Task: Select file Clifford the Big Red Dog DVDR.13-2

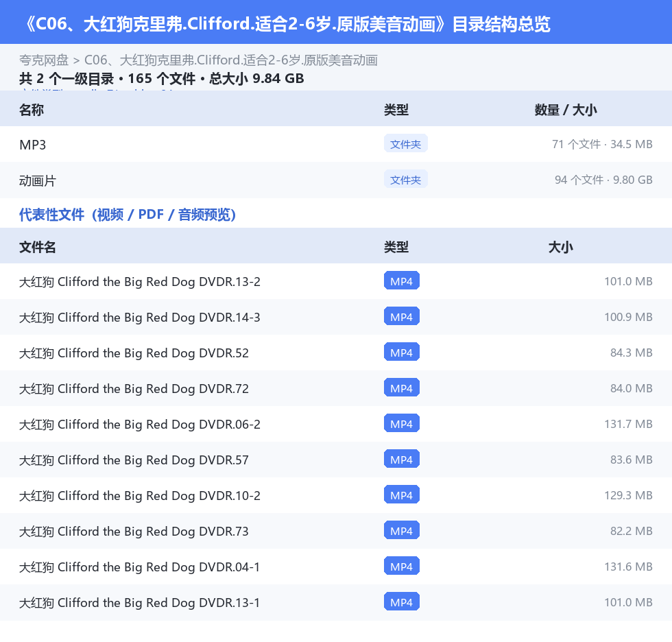Action: [x=140, y=282]
